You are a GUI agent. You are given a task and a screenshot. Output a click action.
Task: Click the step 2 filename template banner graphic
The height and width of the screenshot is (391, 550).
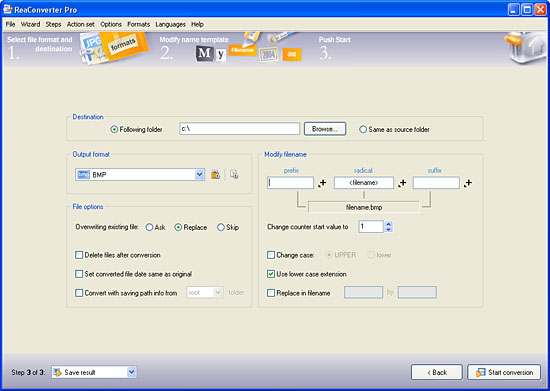248,48
